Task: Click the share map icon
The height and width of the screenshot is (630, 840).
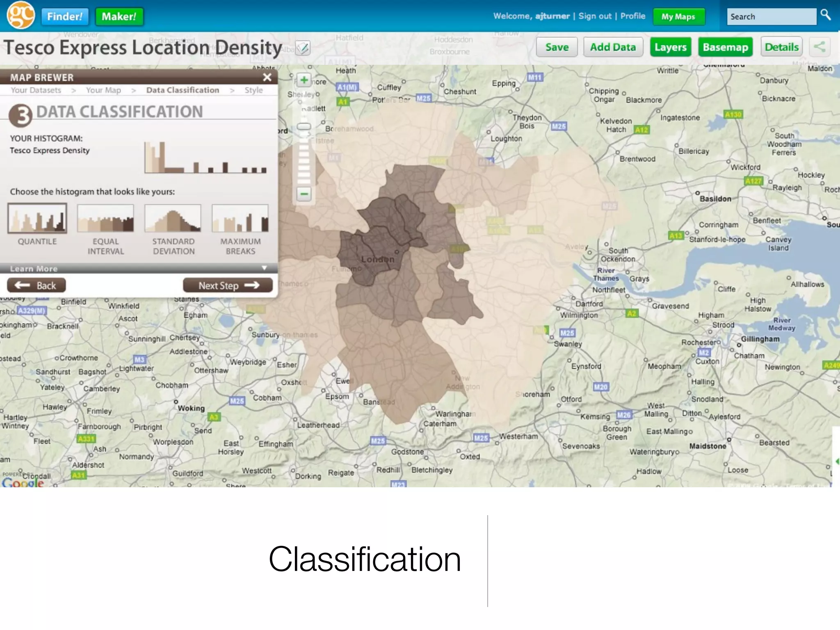Action: [819, 47]
